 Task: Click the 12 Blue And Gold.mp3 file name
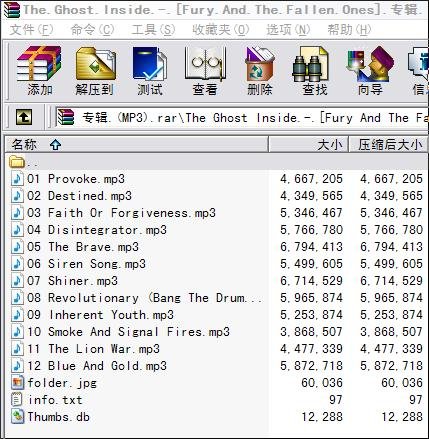tap(97, 366)
